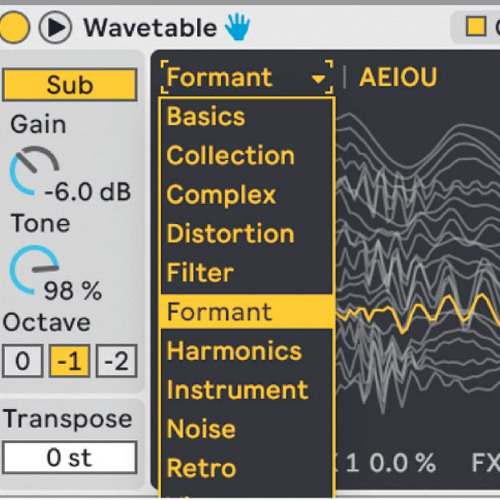
Task: Click the Sub Gain knob
Action: (34, 171)
